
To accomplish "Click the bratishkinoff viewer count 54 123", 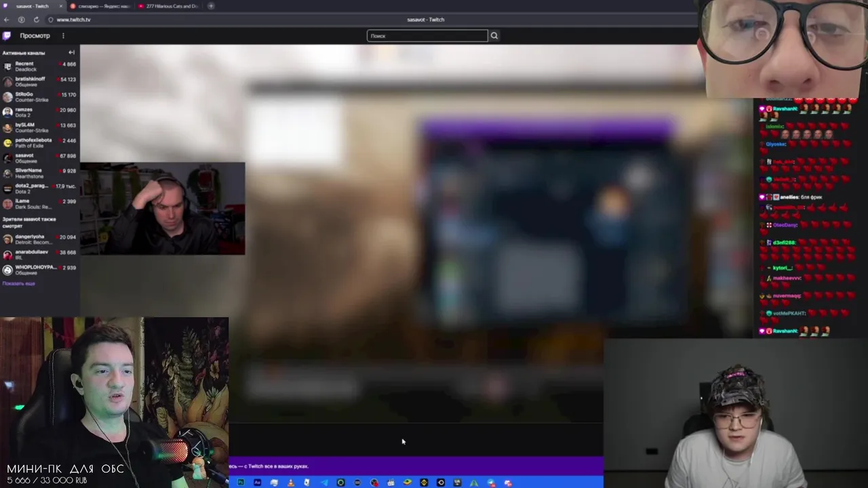I will point(68,79).
